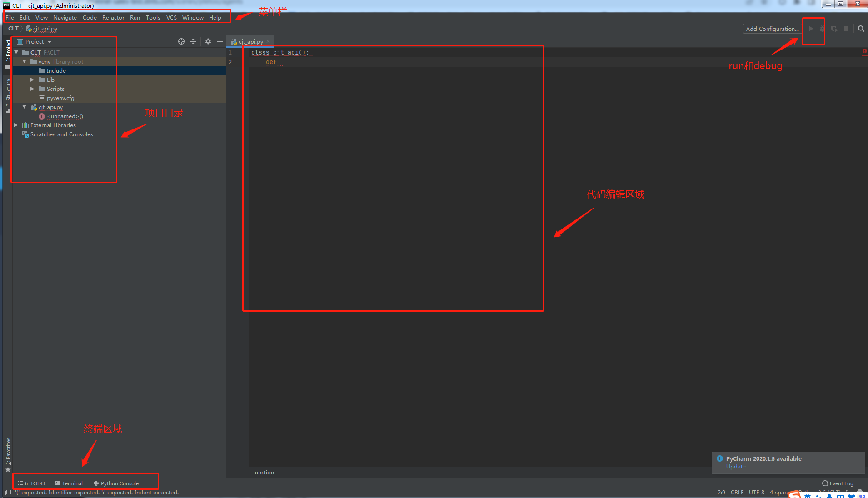The height and width of the screenshot is (498, 868).
Task: Open the Refactor menu
Action: (113, 17)
